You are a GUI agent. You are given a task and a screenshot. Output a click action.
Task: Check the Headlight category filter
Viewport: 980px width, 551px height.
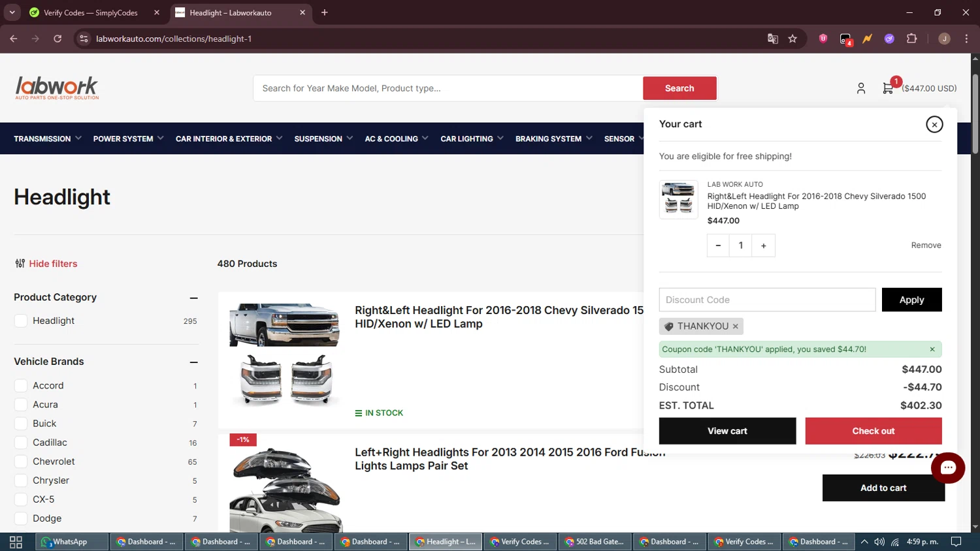click(x=21, y=321)
